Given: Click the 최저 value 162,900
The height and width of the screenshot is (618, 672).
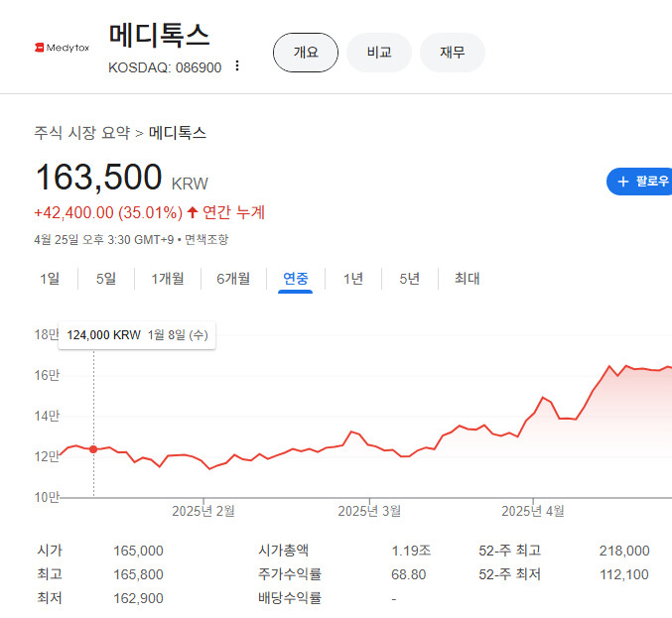Looking at the screenshot, I should pos(138,599).
